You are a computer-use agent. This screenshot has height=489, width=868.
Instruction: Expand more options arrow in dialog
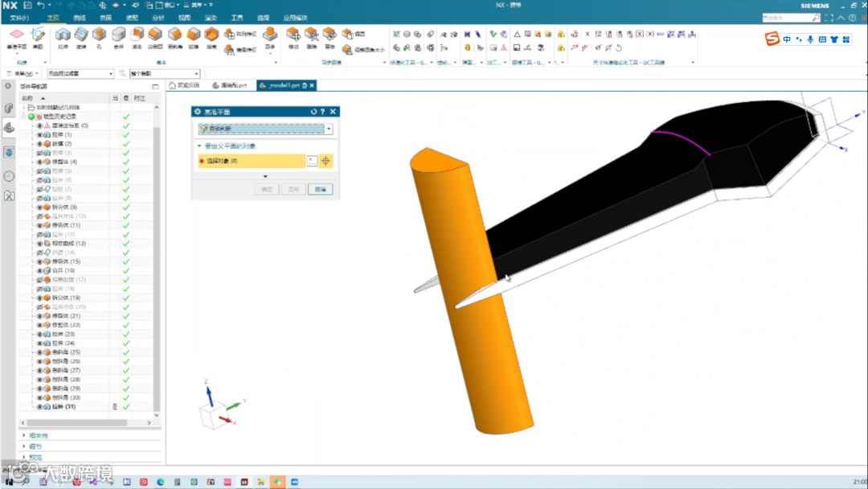tap(265, 176)
